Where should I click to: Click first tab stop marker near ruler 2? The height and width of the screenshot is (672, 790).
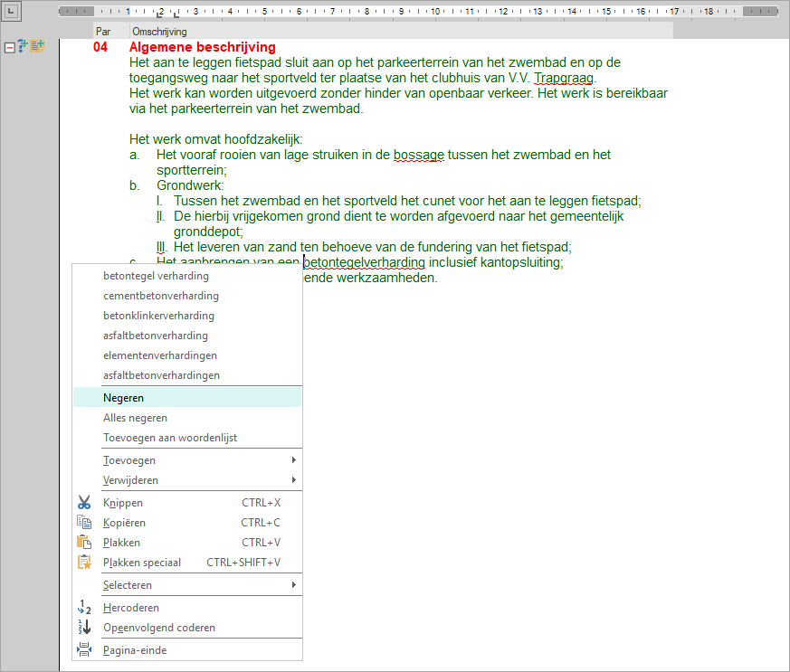coord(159,14)
